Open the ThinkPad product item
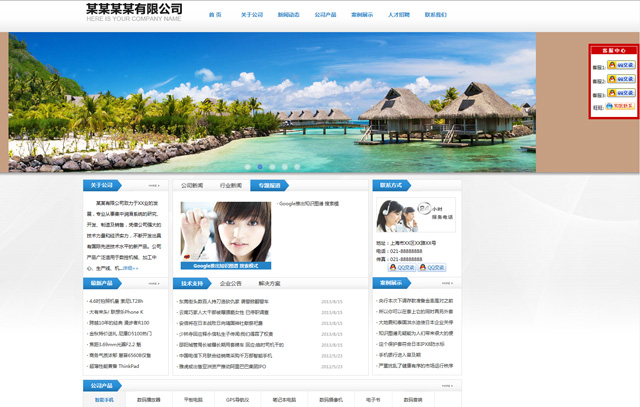The image size is (640, 407). tap(114, 366)
